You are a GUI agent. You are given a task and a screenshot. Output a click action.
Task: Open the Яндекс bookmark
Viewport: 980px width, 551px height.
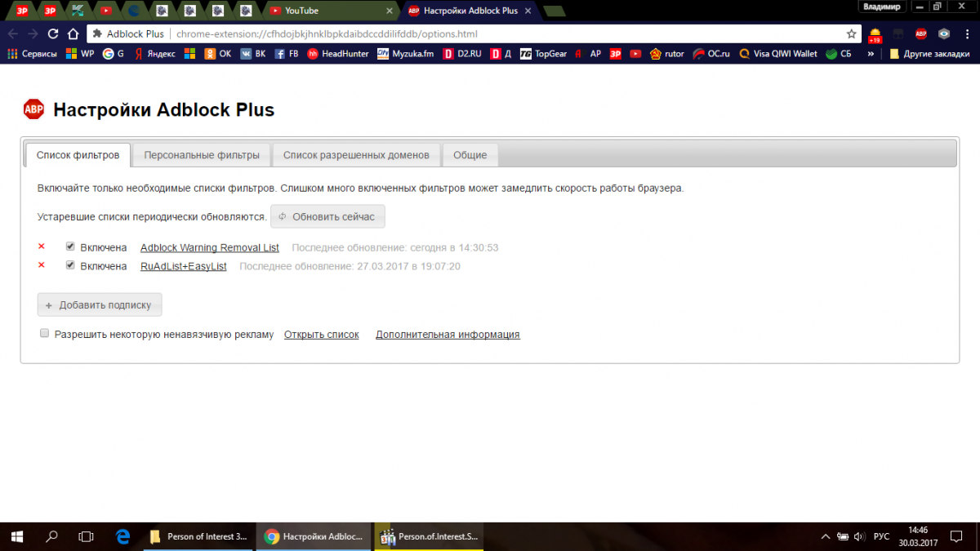(x=155, y=54)
